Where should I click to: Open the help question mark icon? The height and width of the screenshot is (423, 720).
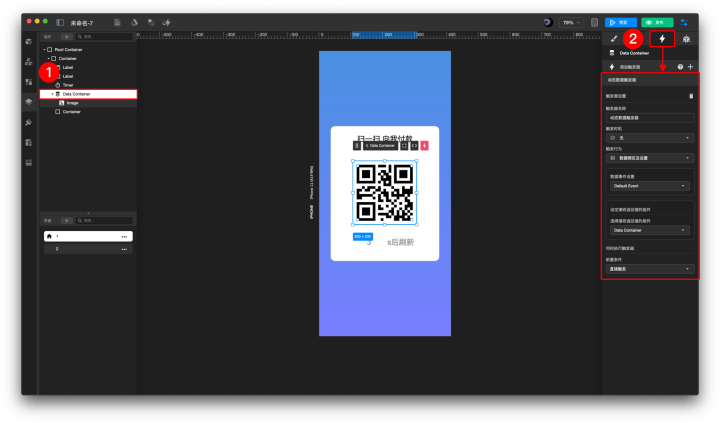pos(680,67)
